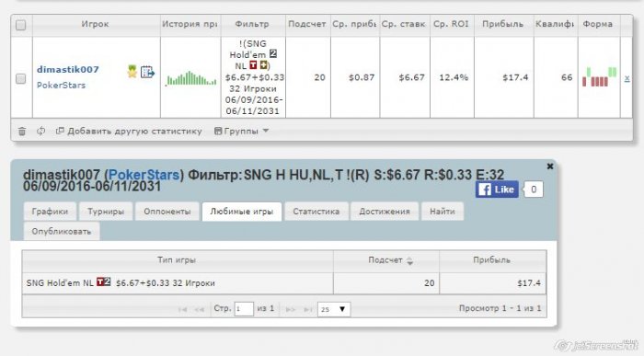
Task: Switch to the Оппоненты tab
Action: click(x=167, y=212)
